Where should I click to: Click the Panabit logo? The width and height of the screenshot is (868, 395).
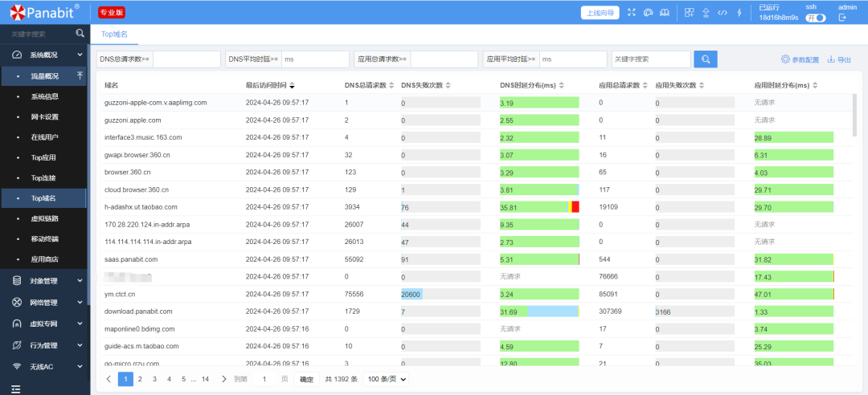coord(44,12)
